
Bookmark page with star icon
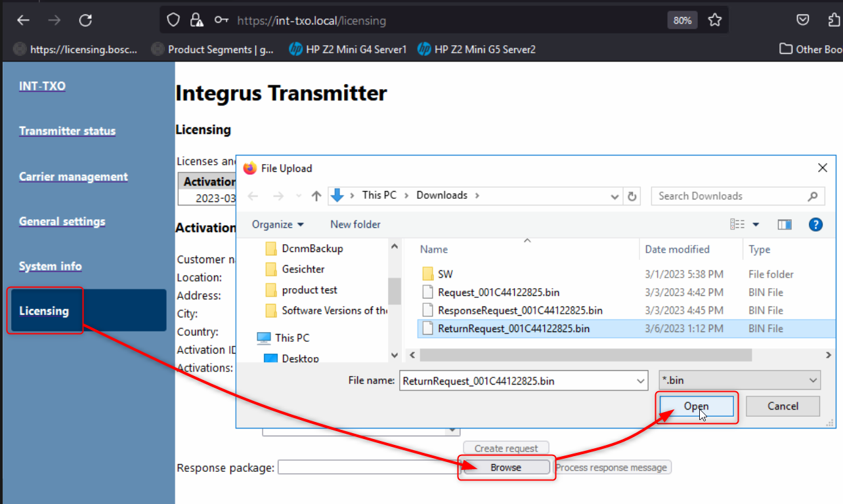coord(715,20)
